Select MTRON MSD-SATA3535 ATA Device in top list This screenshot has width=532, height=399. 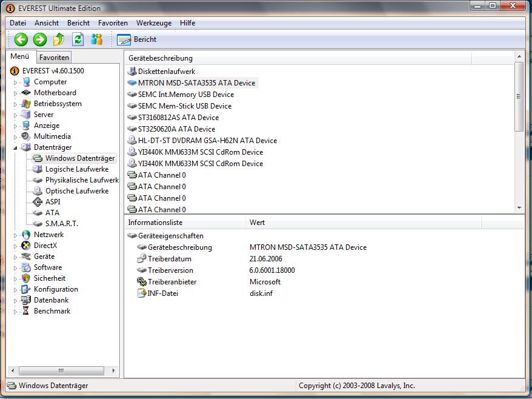(x=196, y=83)
